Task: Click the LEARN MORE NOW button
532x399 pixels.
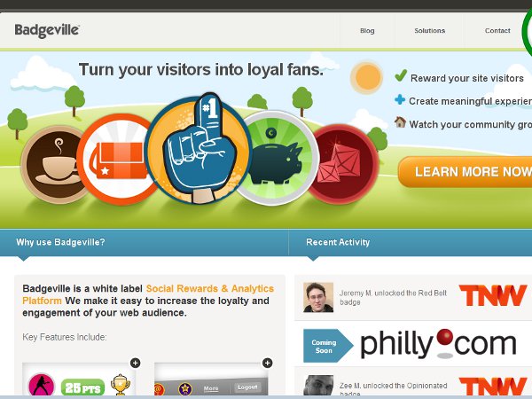Action: 465,172
